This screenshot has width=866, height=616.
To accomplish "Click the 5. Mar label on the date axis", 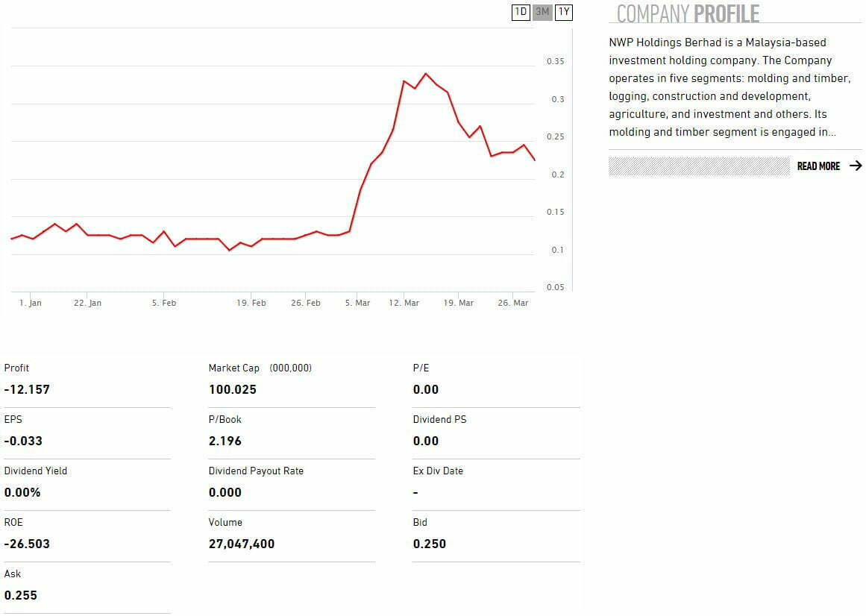I will 357,303.
